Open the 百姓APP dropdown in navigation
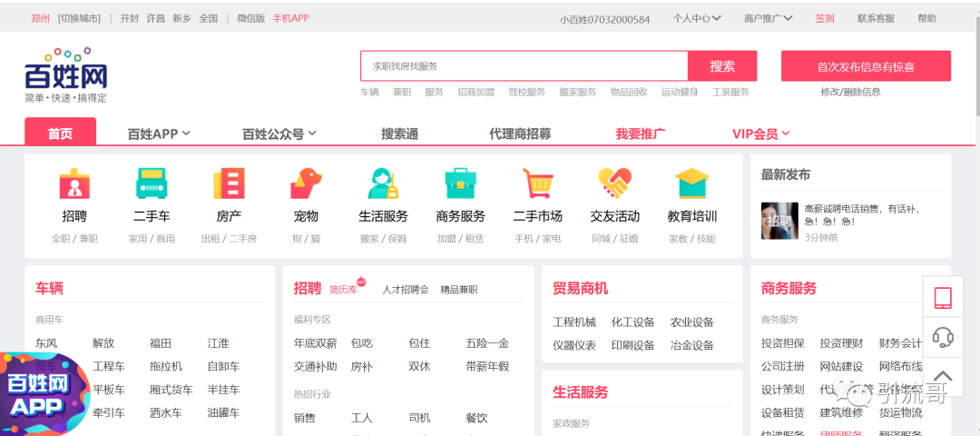This screenshot has height=436, width=980. [x=159, y=134]
